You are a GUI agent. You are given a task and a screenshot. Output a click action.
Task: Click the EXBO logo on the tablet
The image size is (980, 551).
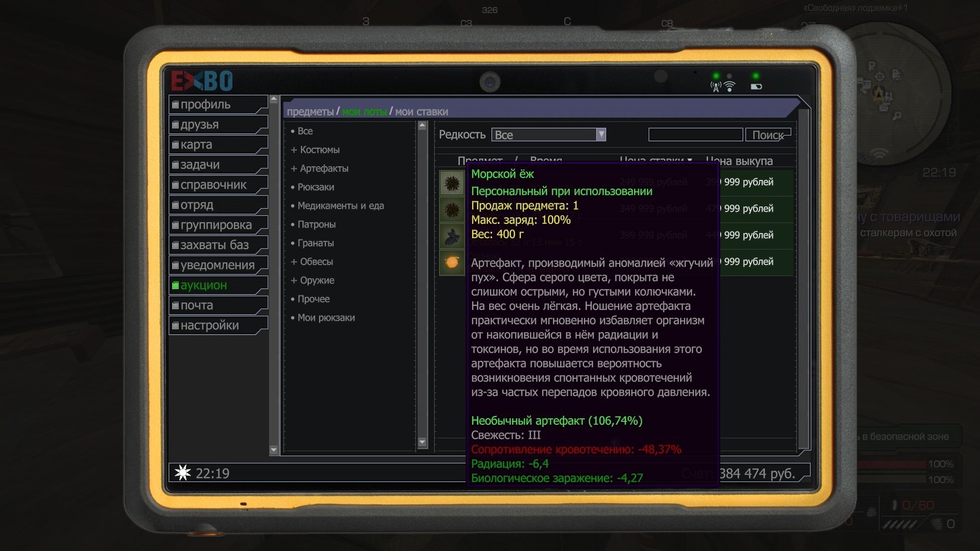(202, 80)
